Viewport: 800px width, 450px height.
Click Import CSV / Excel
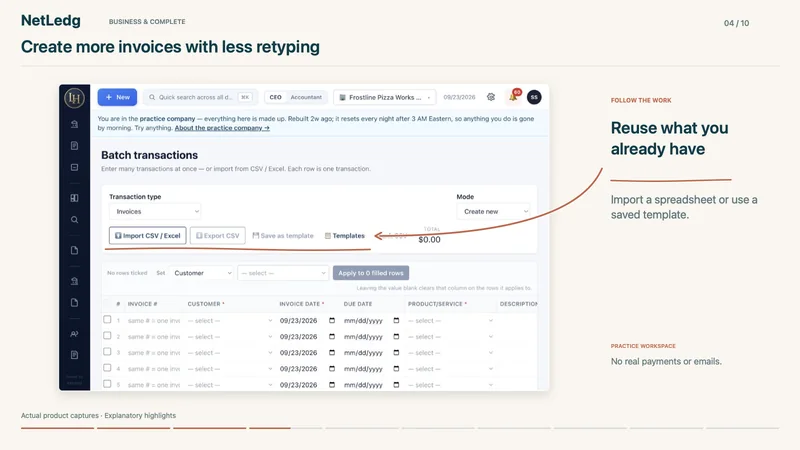(x=147, y=236)
